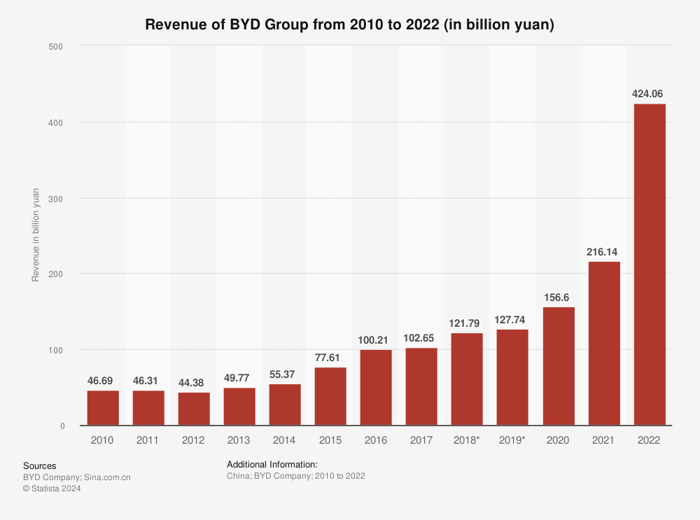The height and width of the screenshot is (520, 700).
Task: Click the 2019* x-axis label
Action: point(512,439)
